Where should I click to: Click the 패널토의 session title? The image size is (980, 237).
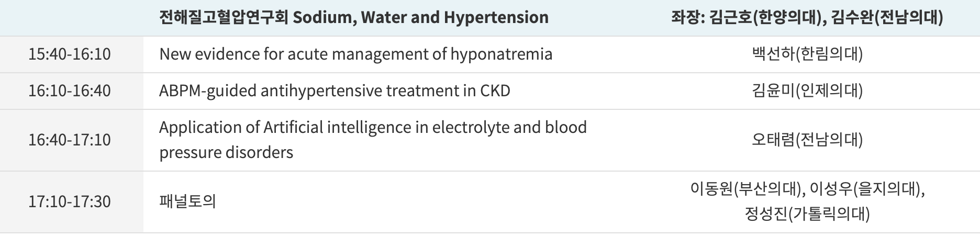pos(187,201)
